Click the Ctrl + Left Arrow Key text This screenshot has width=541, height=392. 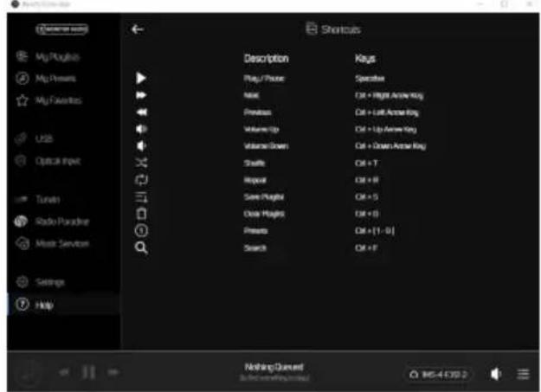click(386, 112)
